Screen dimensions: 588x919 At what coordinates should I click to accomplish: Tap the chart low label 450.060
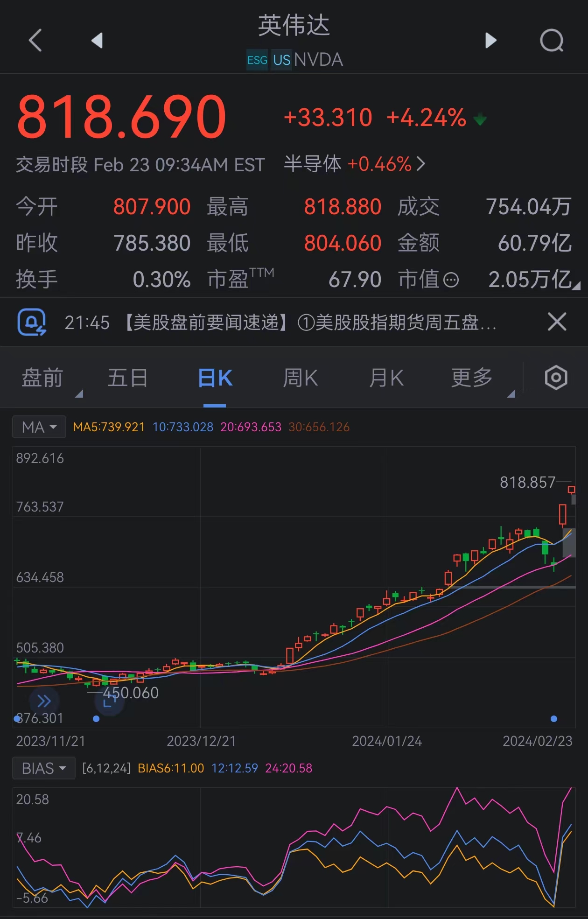tap(131, 693)
